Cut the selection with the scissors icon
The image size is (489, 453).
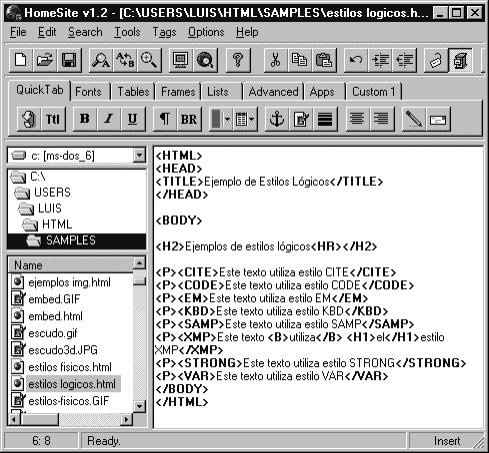point(275,60)
